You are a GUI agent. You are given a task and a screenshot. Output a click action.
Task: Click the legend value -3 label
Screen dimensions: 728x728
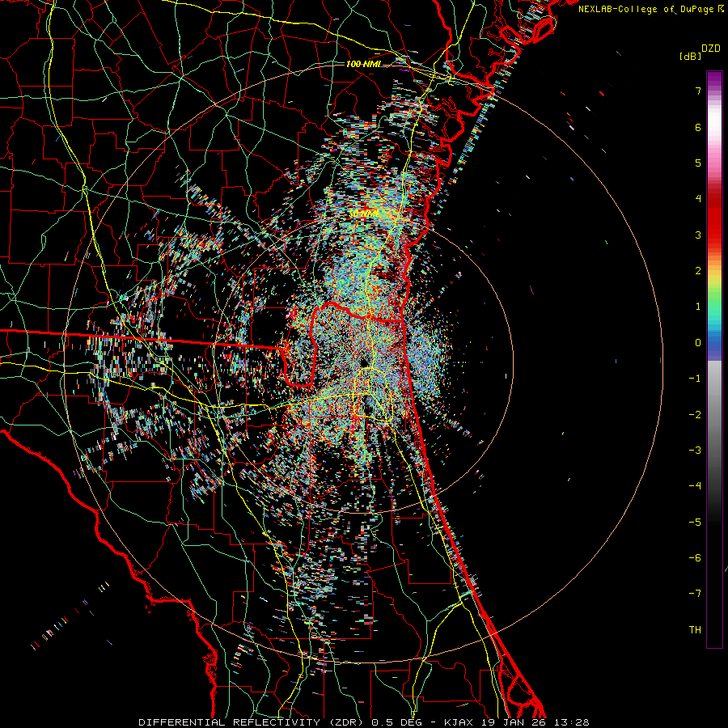pos(695,451)
